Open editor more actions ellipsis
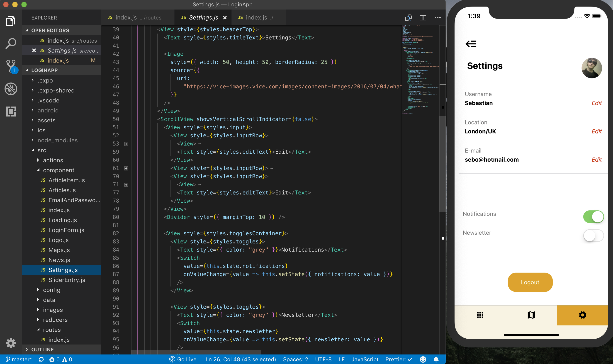This screenshot has height=364, width=613. click(438, 17)
